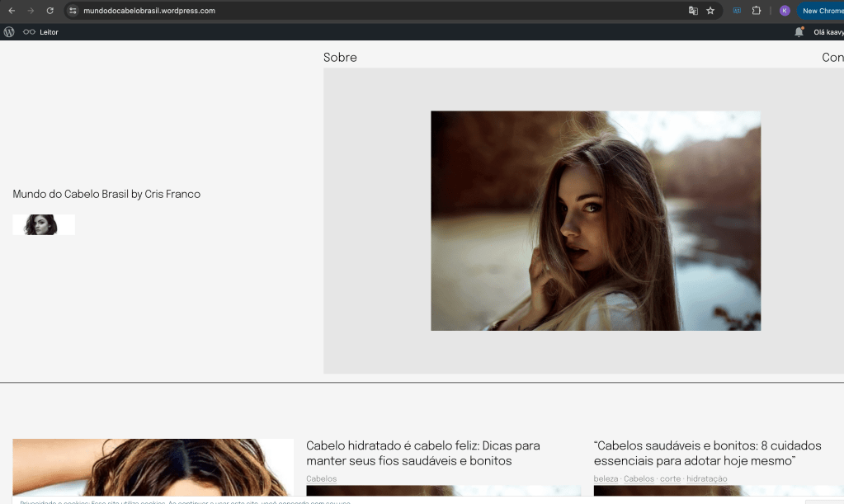Viewport: 844px width, 504px height.
Task: Click the Chrome profile avatar K
Action: (x=785, y=11)
